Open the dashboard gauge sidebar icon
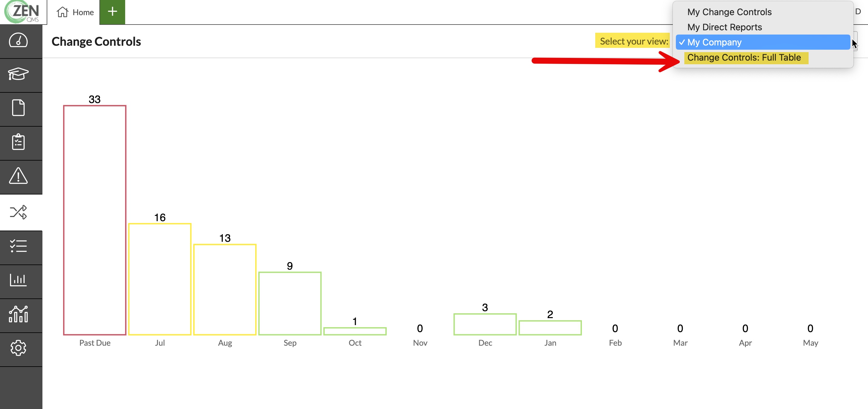Viewport: 868px width, 409px height. point(18,41)
